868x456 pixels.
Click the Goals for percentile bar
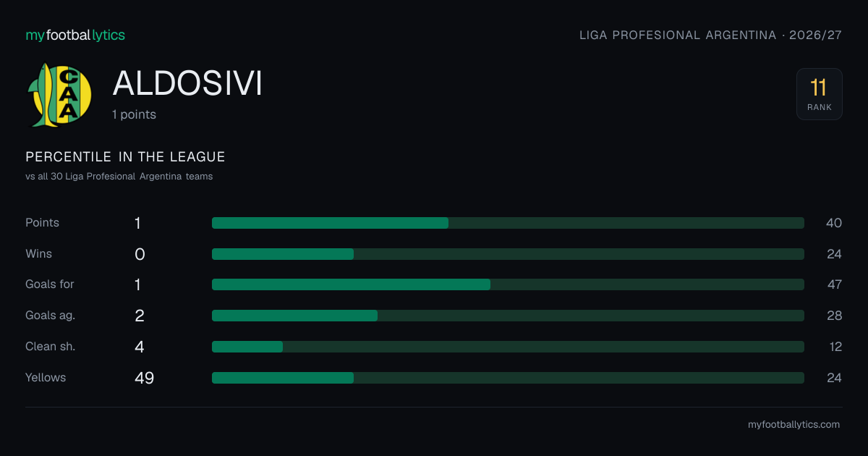[x=508, y=284]
